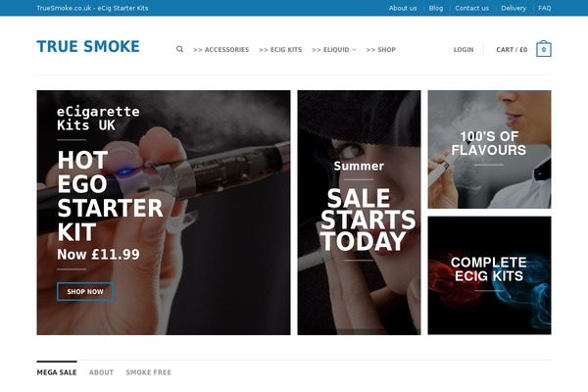Click the search magnifier icon
The width and height of the screenshot is (588, 392).
click(179, 49)
